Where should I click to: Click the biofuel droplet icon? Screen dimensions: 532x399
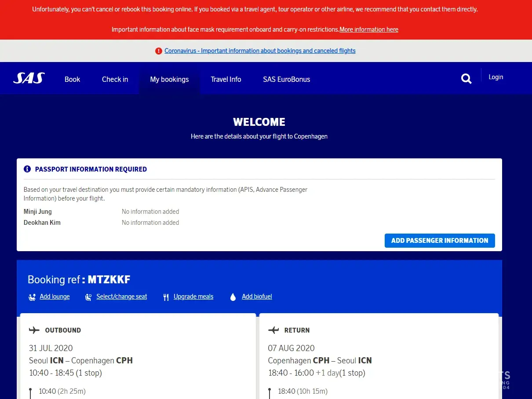coord(233,297)
